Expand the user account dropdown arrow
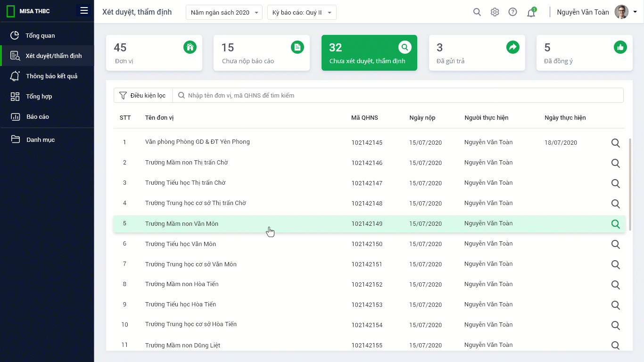This screenshot has width=644, height=362. 635,12
